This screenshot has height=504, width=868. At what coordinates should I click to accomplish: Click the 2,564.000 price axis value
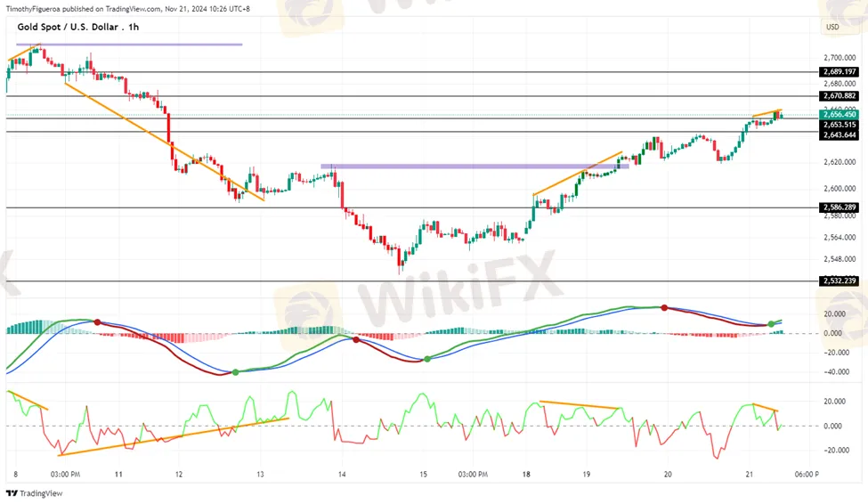pos(840,237)
